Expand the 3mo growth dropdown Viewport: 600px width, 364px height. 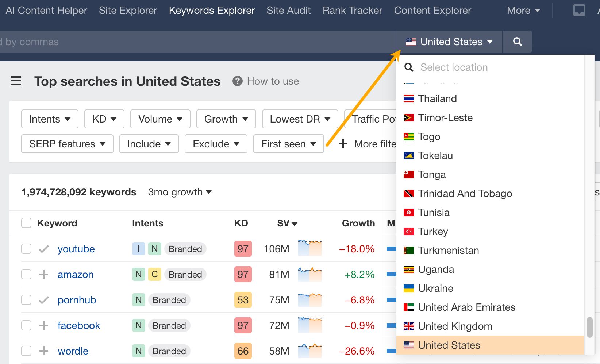pos(180,192)
